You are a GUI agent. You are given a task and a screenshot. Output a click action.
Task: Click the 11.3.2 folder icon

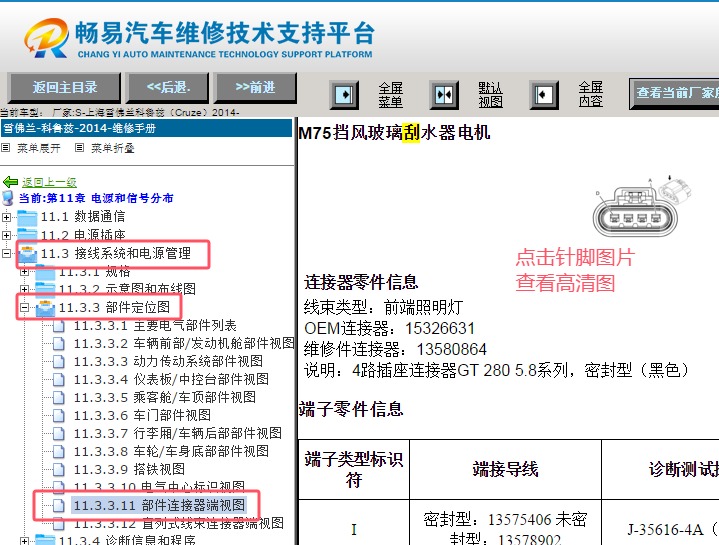(x=45, y=289)
